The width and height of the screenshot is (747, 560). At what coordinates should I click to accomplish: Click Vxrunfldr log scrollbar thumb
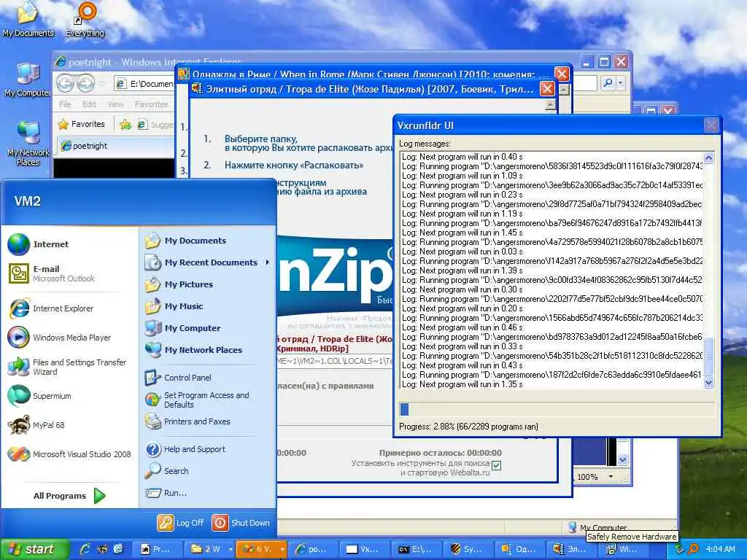pyautogui.click(x=708, y=356)
